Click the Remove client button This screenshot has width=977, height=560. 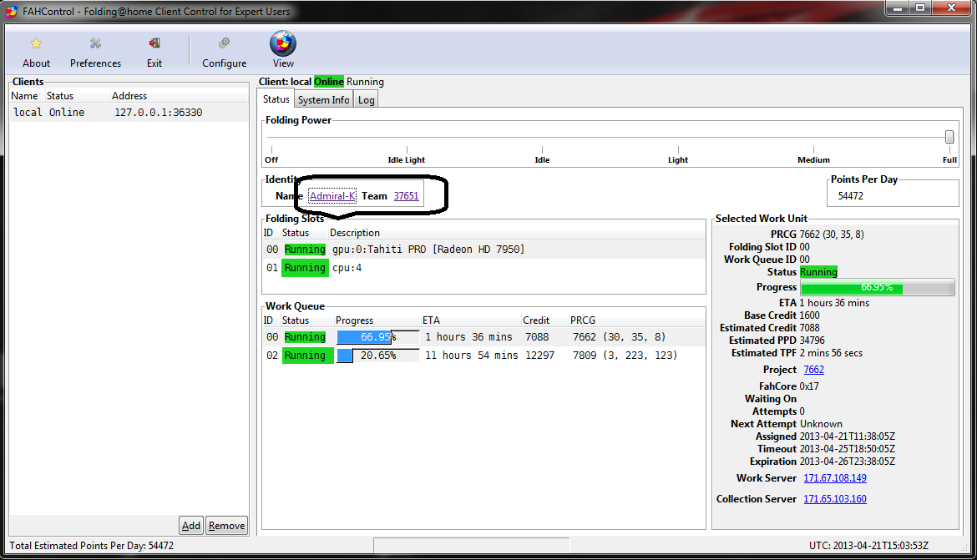pos(227,526)
